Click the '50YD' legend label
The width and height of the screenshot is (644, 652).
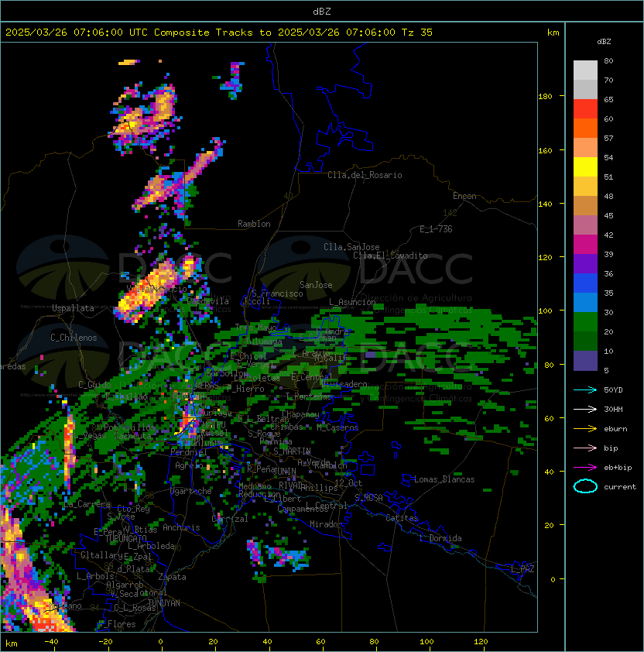point(613,390)
